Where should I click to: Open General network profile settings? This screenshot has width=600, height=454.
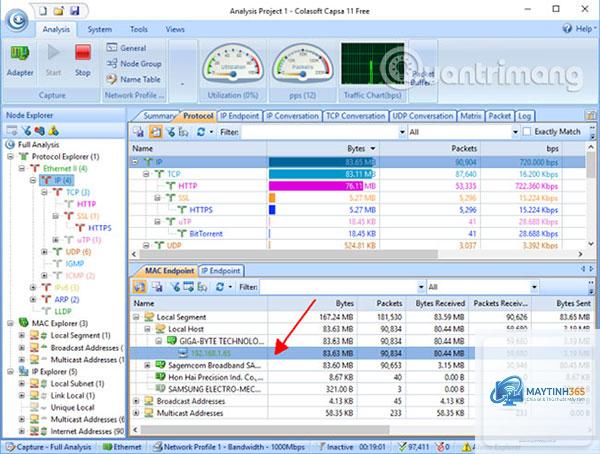pyautogui.click(x=126, y=48)
